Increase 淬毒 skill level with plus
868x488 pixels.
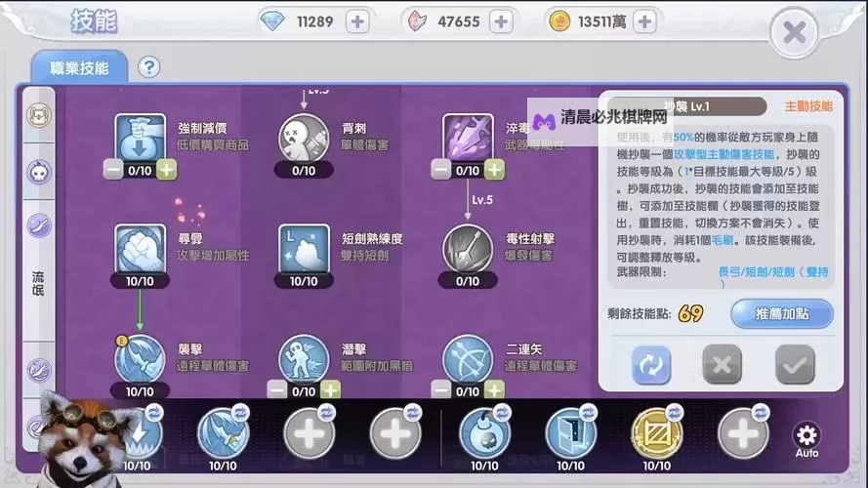pos(494,170)
